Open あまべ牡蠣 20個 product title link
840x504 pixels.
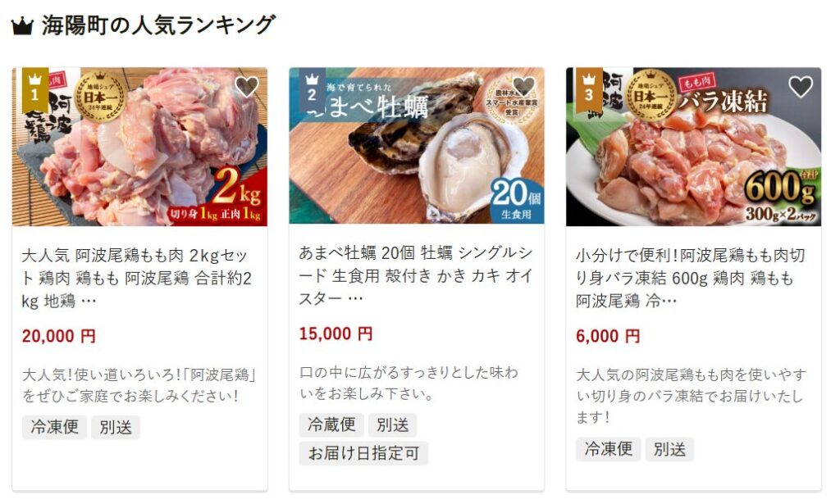click(416, 275)
